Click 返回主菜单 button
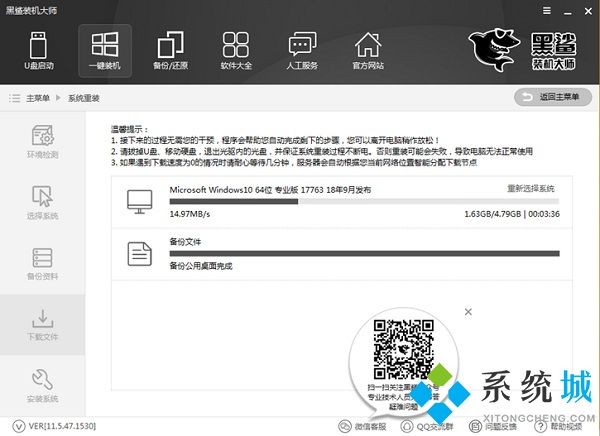600x436 pixels. 553,97
